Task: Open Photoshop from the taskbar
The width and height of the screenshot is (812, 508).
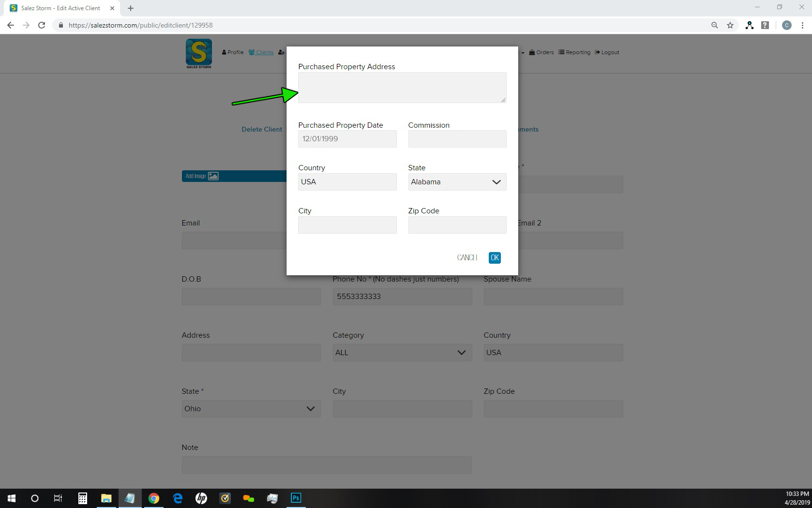Action: click(296, 498)
